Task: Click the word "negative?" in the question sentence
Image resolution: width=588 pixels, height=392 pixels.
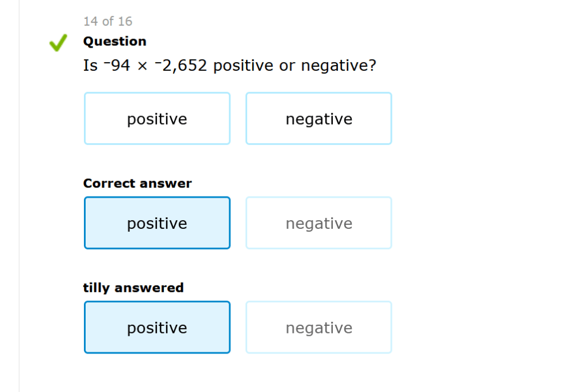Action: pos(339,66)
